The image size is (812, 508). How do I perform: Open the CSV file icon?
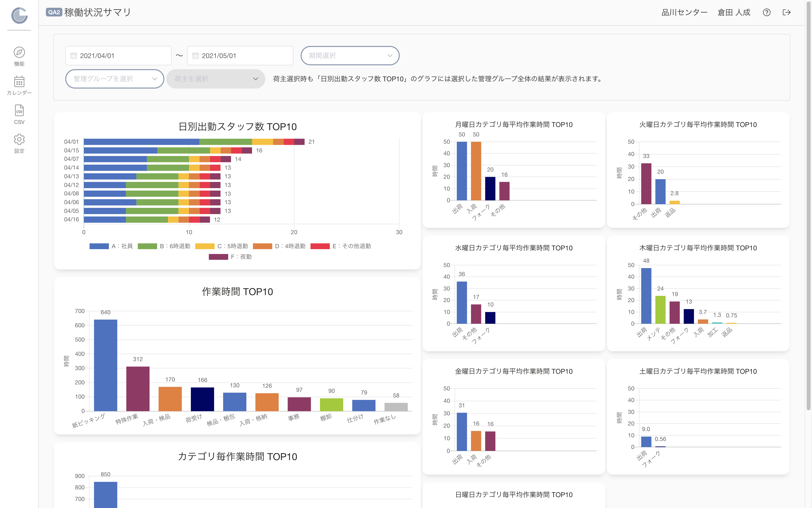tap(19, 111)
